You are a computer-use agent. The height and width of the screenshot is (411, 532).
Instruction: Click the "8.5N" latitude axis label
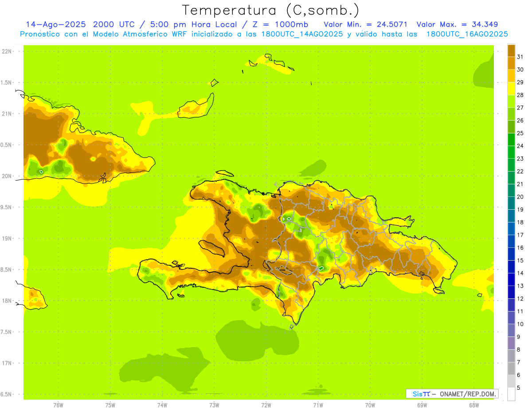pos(6,270)
